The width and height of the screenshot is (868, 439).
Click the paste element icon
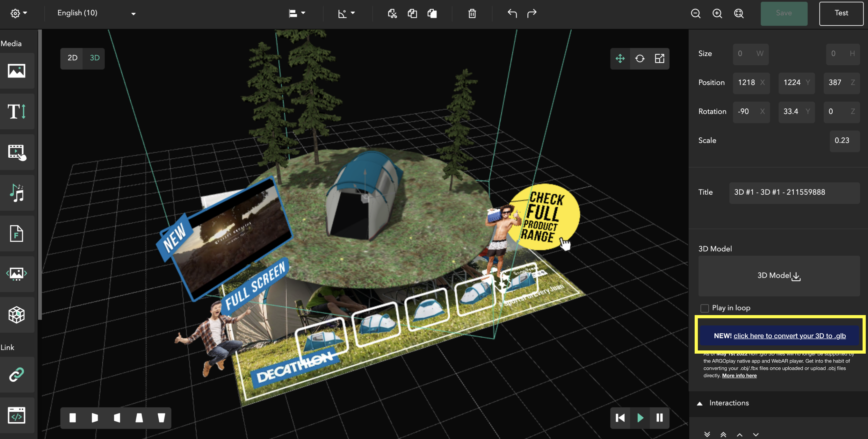pos(432,13)
